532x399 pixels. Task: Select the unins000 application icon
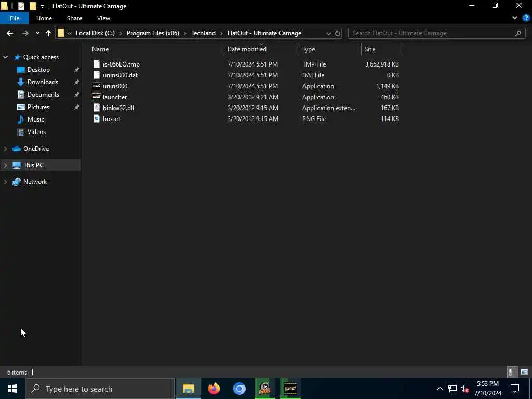(x=97, y=86)
